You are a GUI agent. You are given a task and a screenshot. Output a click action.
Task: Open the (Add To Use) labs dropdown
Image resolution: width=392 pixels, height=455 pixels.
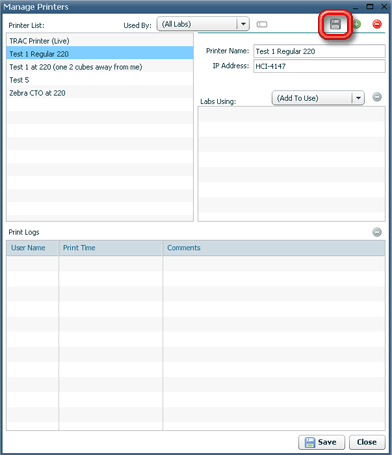click(x=318, y=98)
